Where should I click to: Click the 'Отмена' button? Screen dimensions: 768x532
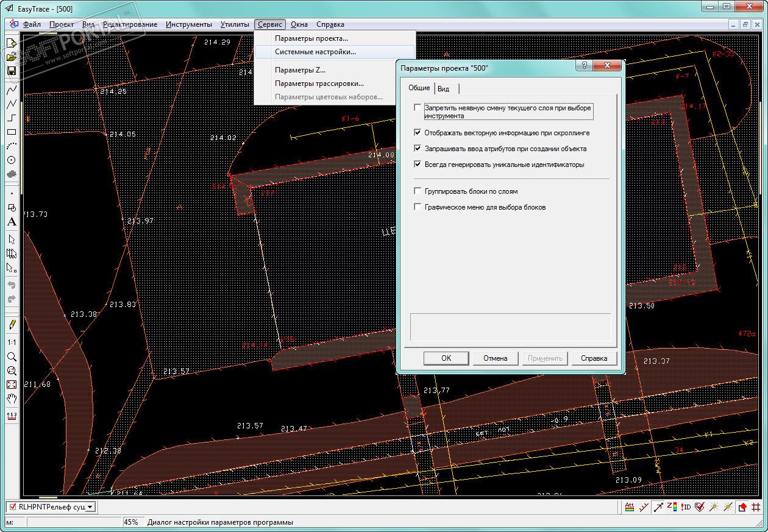point(496,358)
